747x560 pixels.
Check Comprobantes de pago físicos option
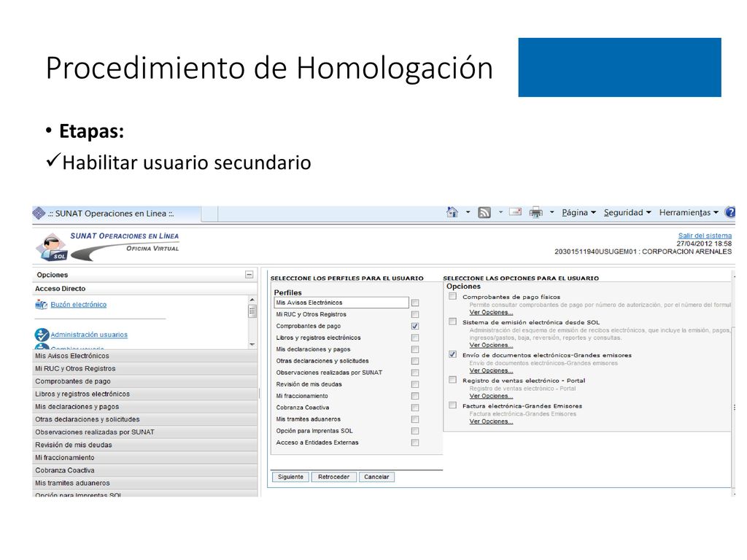pos(452,296)
